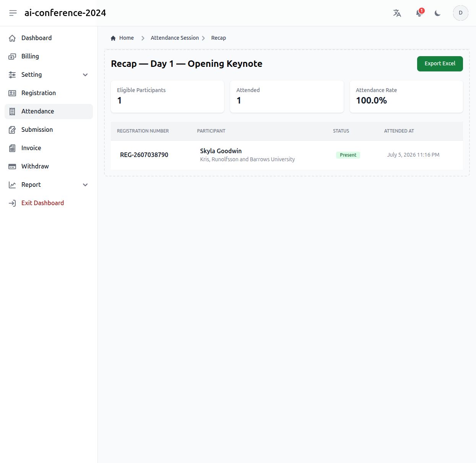Image resolution: width=476 pixels, height=463 pixels.
Task: Select the Skyla Goodwin attendance row
Action: 287,155
